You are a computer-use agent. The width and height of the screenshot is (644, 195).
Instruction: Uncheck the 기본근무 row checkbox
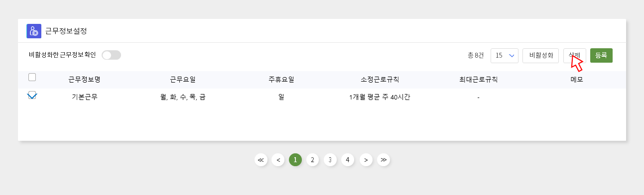32,95
